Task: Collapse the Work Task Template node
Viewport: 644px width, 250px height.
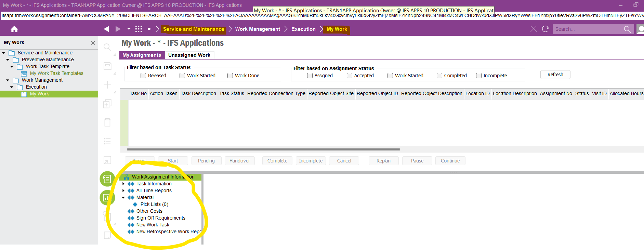Action: point(12,67)
